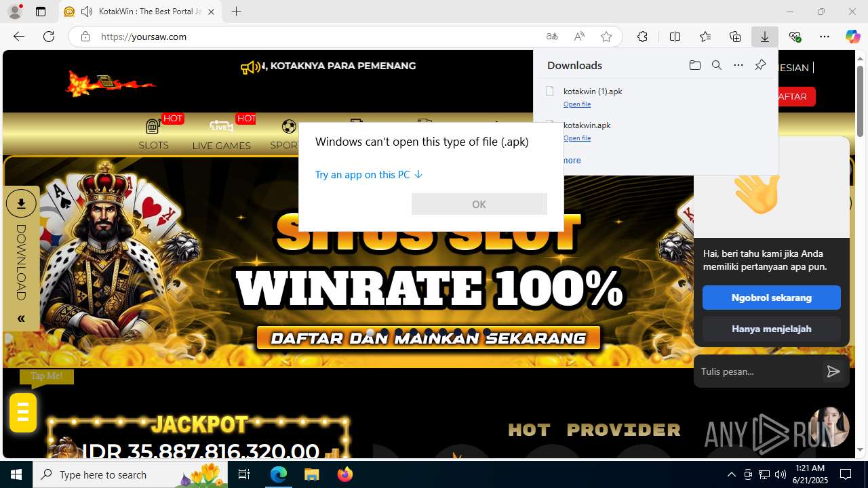The height and width of the screenshot is (488, 868).
Task: Open Browser essentials icon
Action: (x=795, y=37)
